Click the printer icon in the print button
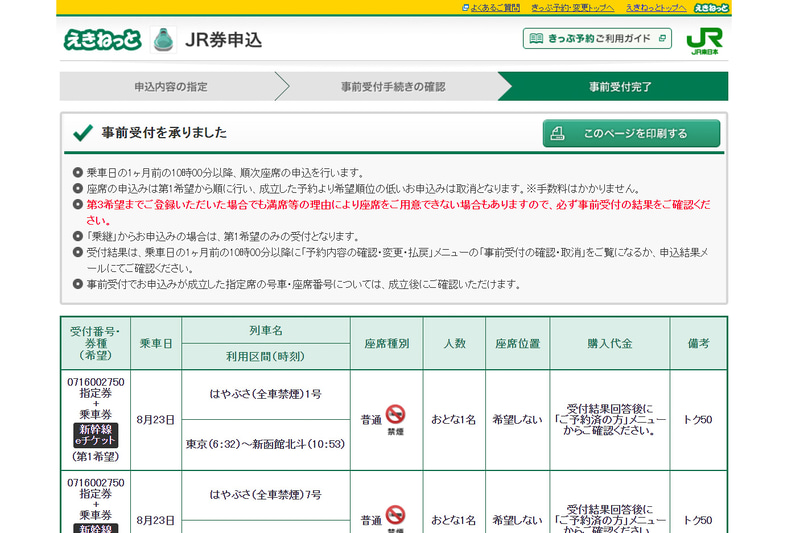Image resolution: width=800 pixels, height=533 pixels. point(557,134)
